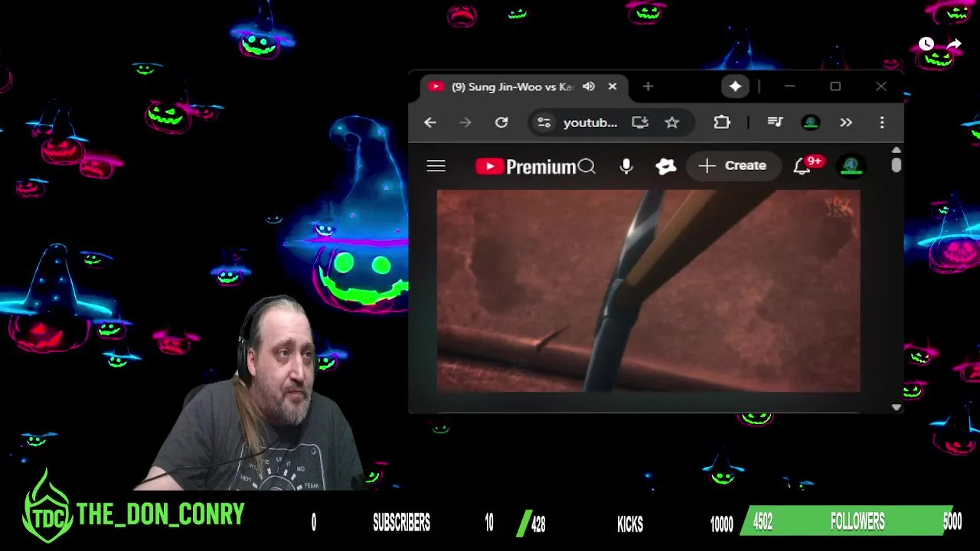Image resolution: width=980 pixels, height=551 pixels.
Task: Bookmark this page with the star icon
Action: tap(672, 122)
